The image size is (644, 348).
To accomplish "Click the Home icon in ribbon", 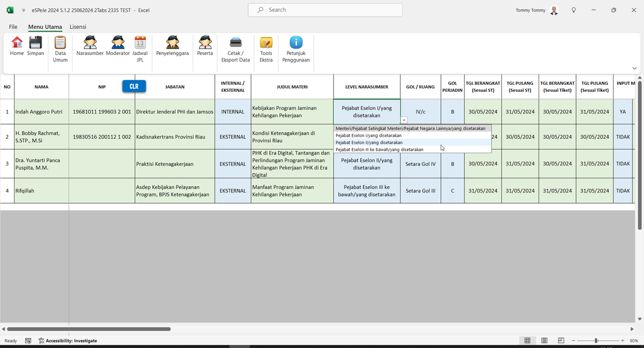I will click(17, 43).
